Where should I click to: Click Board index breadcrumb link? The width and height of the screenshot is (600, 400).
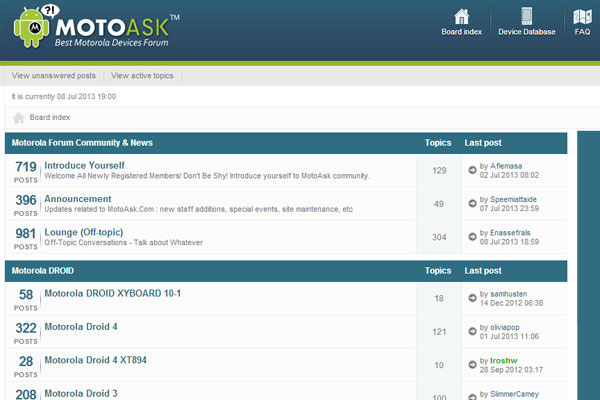50,117
